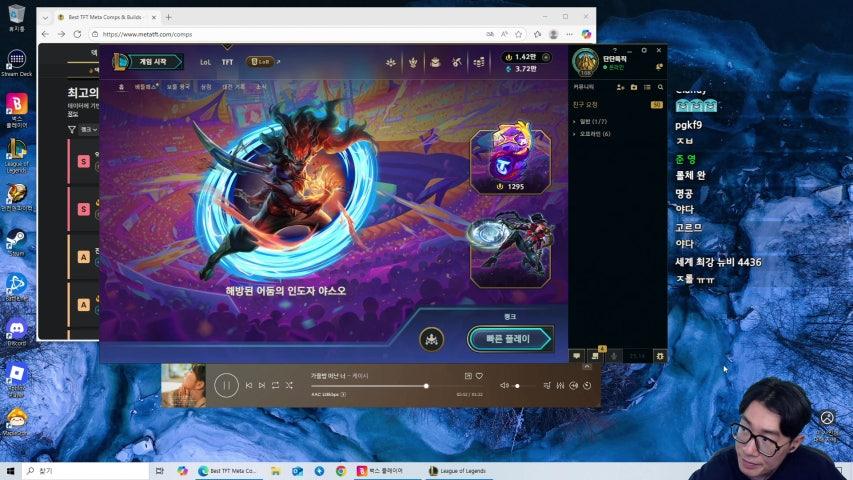Select the 소식 sub-navigation tab

point(261,87)
